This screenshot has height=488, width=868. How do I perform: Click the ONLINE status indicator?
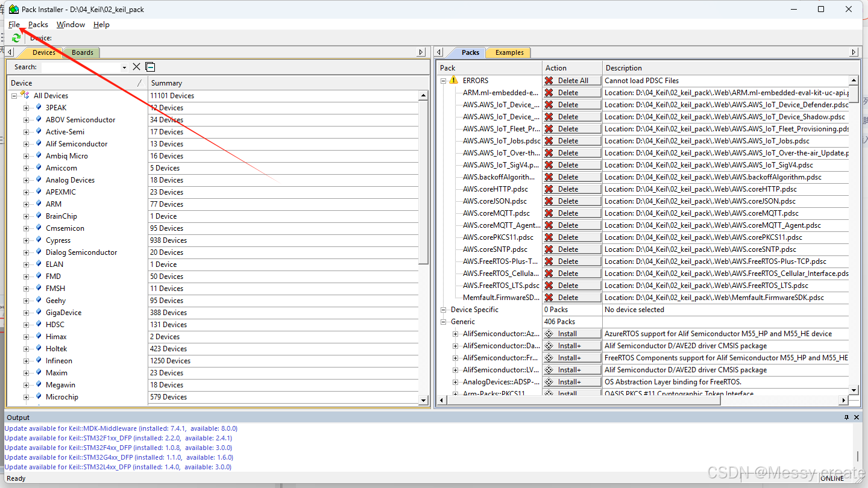[x=832, y=478]
